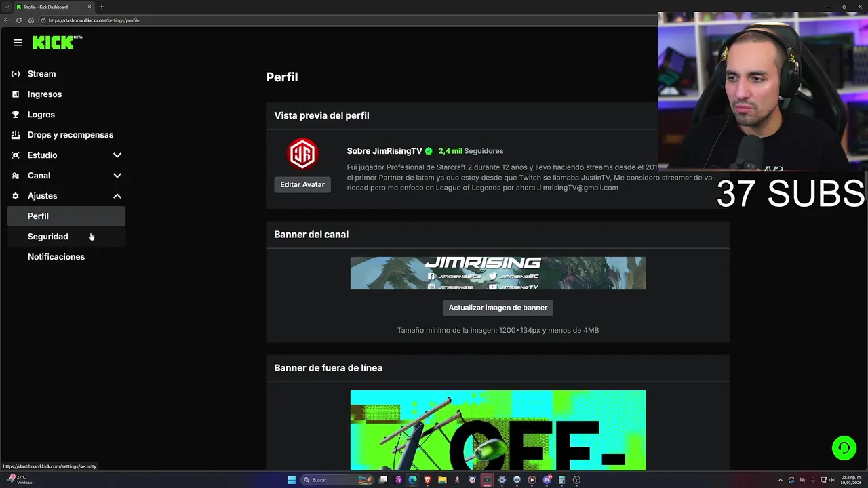Click the Logros trophy icon
Screen dimensions: 868x488
pos(16,115)
